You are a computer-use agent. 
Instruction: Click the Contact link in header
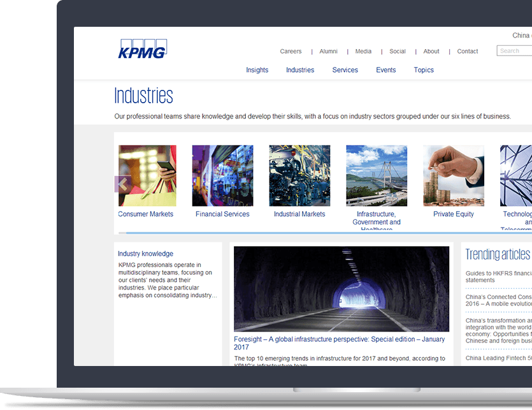(x=467, y=52)
